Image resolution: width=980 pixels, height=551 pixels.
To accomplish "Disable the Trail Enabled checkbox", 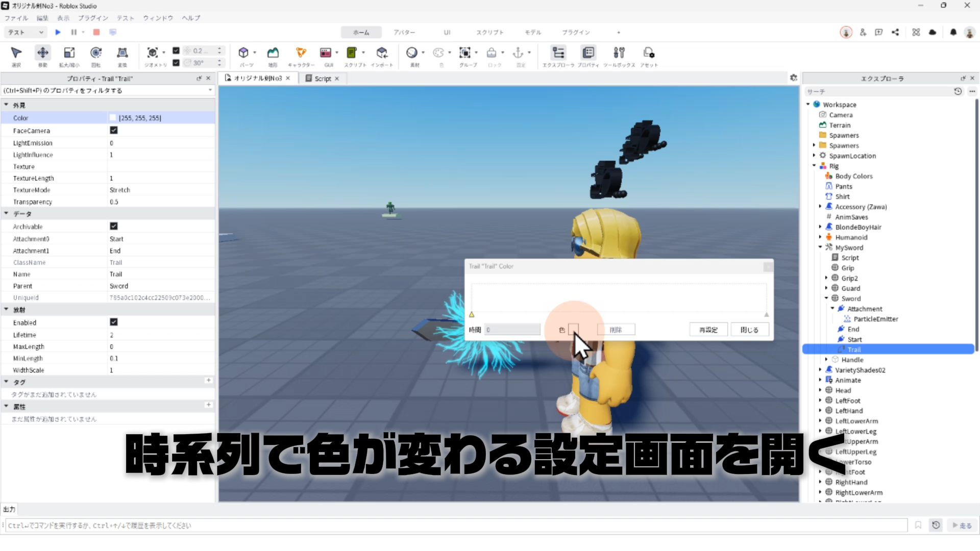I will (x=114, y=322).
